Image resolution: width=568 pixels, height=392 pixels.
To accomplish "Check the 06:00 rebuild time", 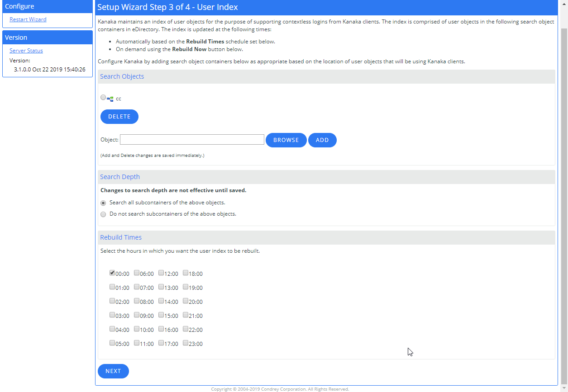I will (137, 273).
